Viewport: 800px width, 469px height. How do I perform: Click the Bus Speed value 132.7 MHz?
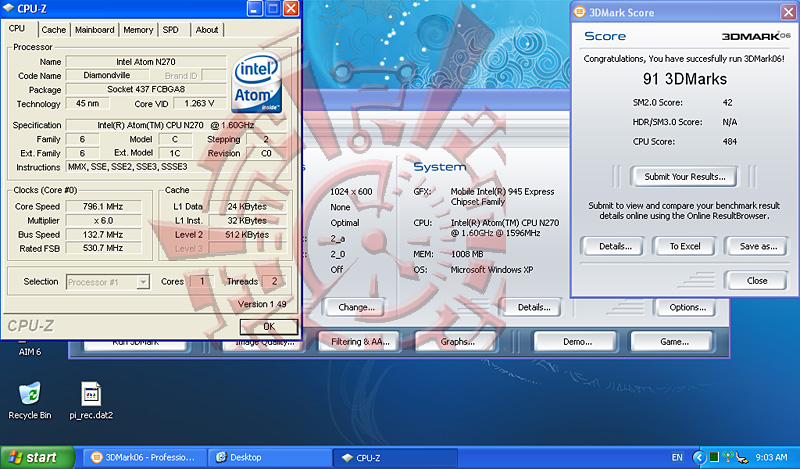tap(103, 234)
